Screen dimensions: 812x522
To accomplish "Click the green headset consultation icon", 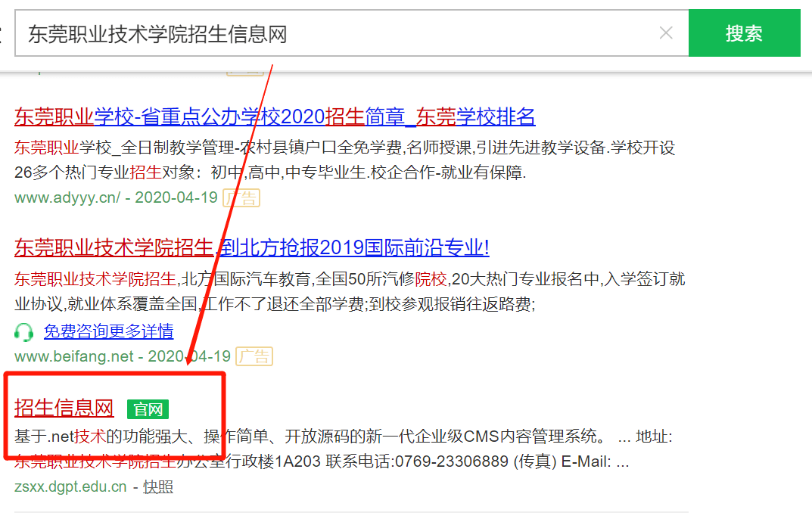I will click(x=23, y=332).
